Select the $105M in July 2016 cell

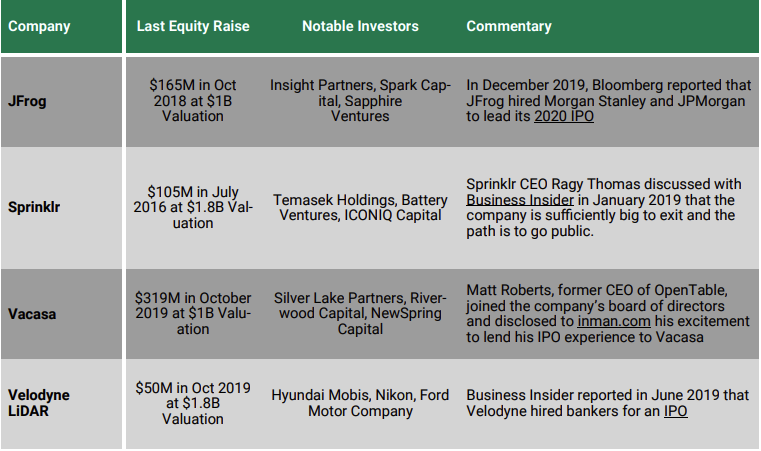click(193, 207)
